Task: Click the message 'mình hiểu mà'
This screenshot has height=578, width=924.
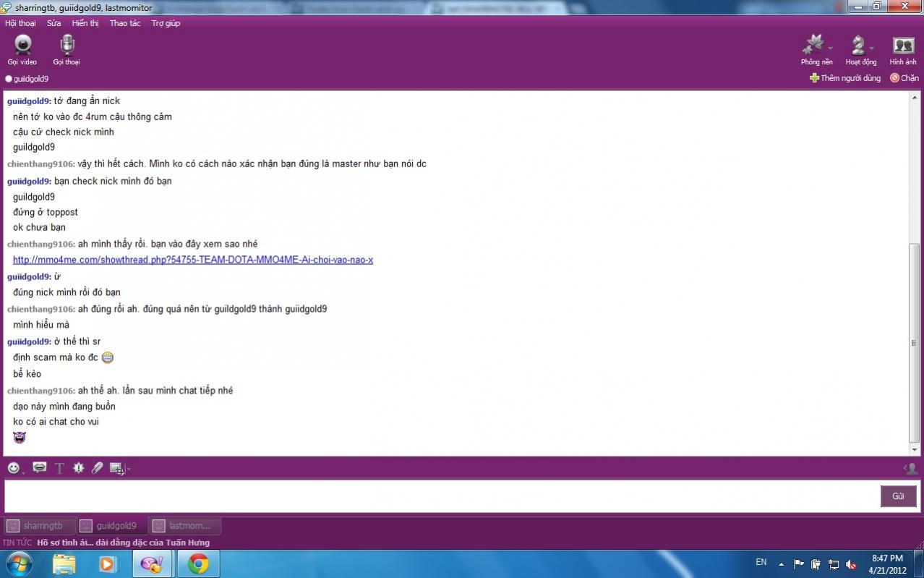Action: (41, 325)
